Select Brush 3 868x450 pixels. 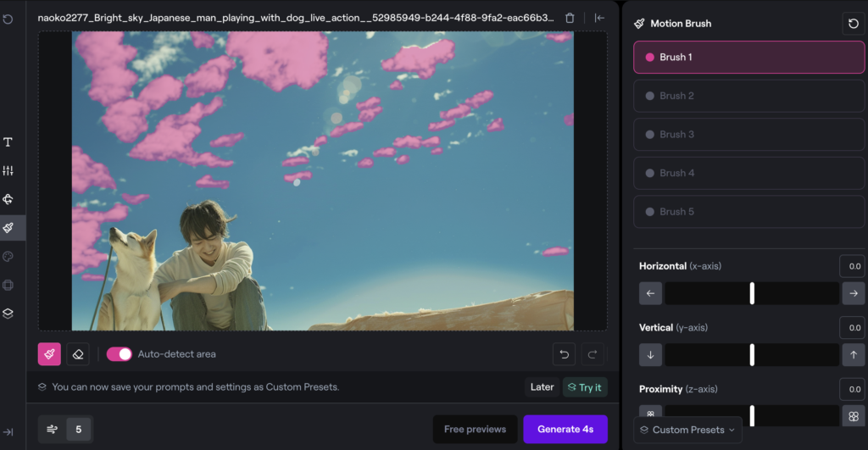tap(748, 135)
